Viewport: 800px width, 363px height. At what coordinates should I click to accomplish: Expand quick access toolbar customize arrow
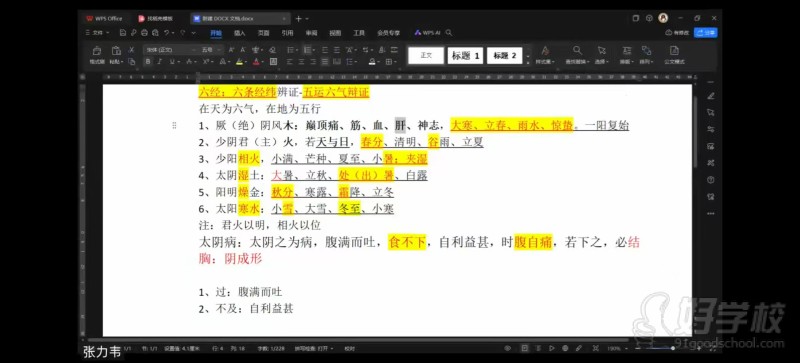click(x=193, y=33)
